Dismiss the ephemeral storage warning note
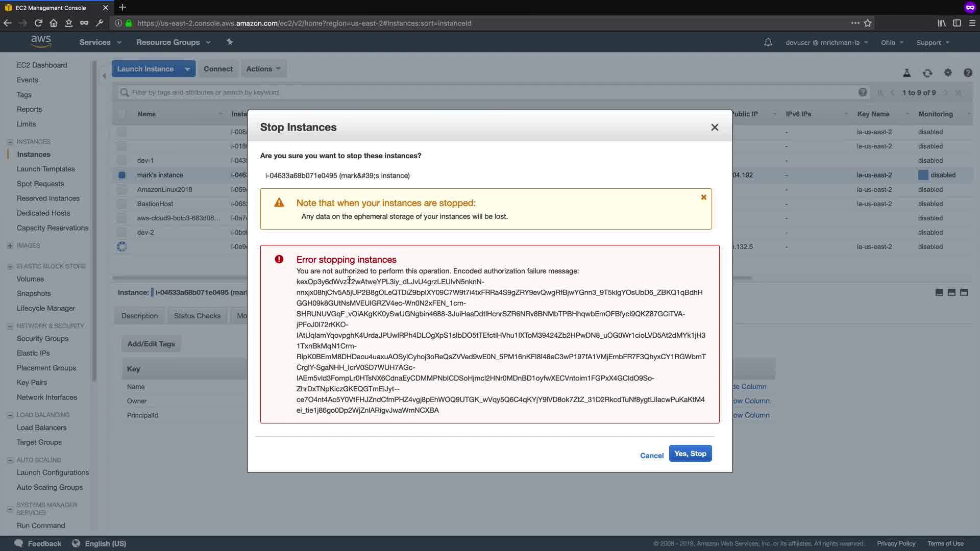This screenshot has width=980, height=551. (x=703, y=197)
